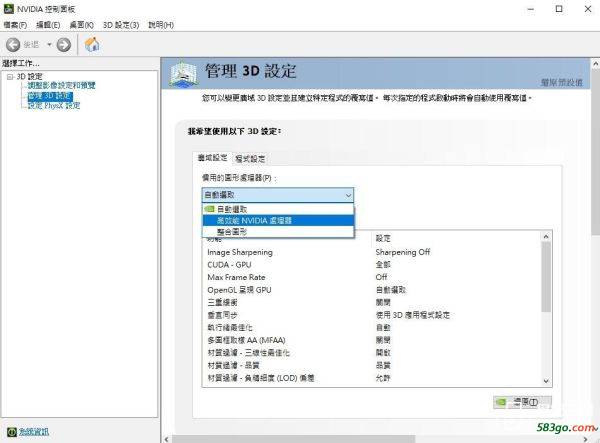The width and height of the screenshot is (600, 443).
Task: Select the 垂直同步 row
Action: tap(372, 315)
